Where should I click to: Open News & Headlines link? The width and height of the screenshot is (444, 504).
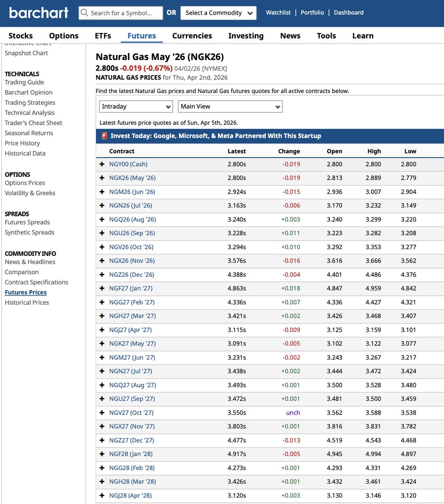[x=30, y=262]
